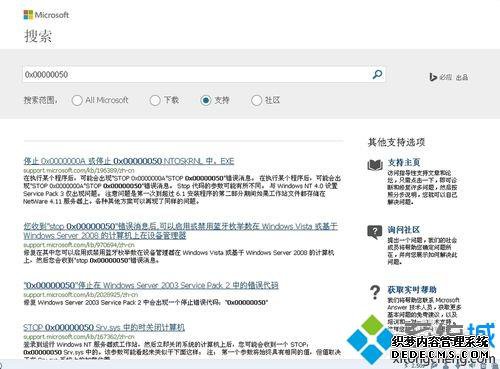
Task: Open result about 0x0000000A NTOSKRNL.EXE
Action: tap(129, 161)
